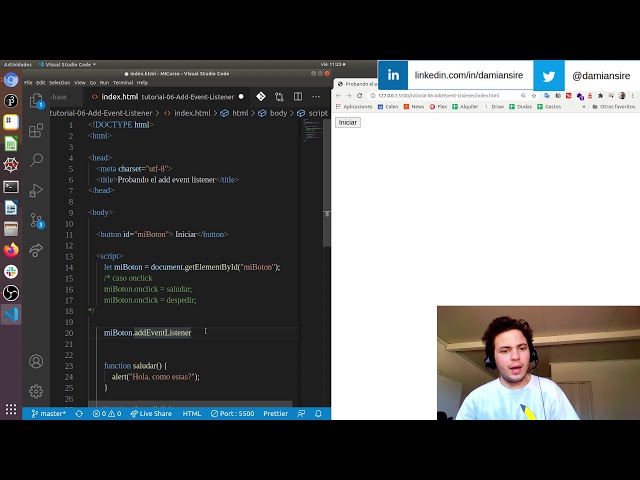
Task: Open the Aplicaciones bookmark shortcut
Action: (x=354, y=107)
